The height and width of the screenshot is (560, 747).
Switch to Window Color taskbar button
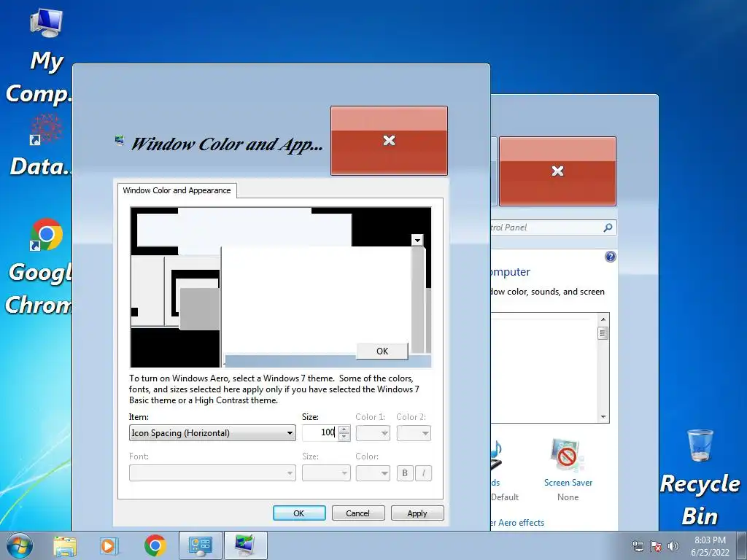coord(245,545)
